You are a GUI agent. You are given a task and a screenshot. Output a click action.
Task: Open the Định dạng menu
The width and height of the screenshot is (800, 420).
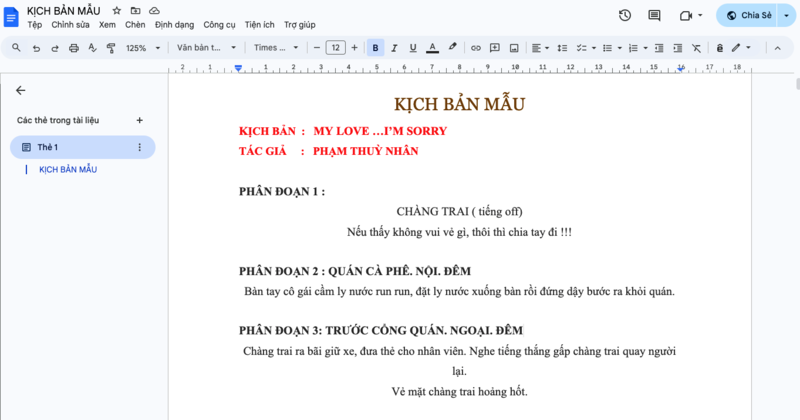pyautogui.click(x=174, y=24)
